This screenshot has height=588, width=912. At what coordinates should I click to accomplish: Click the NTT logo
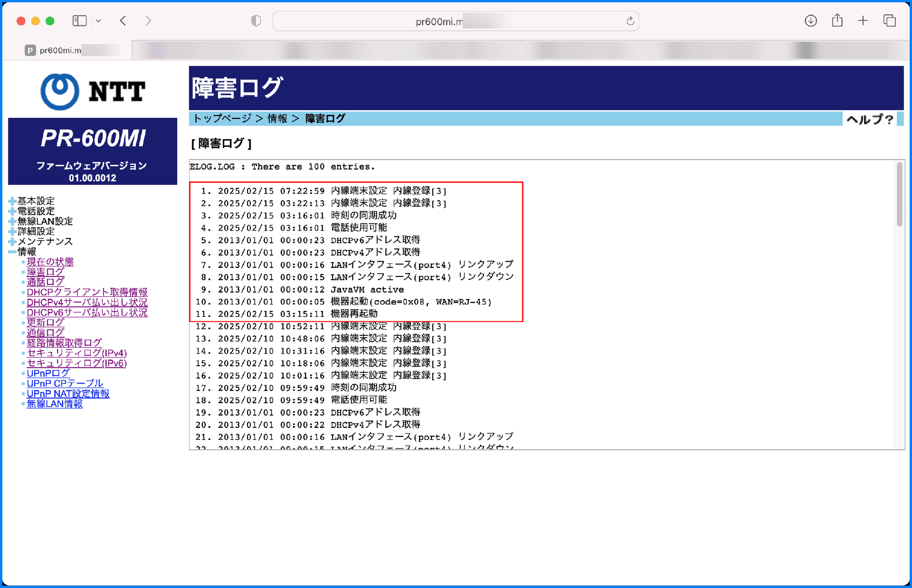click(x=93, y=92)
